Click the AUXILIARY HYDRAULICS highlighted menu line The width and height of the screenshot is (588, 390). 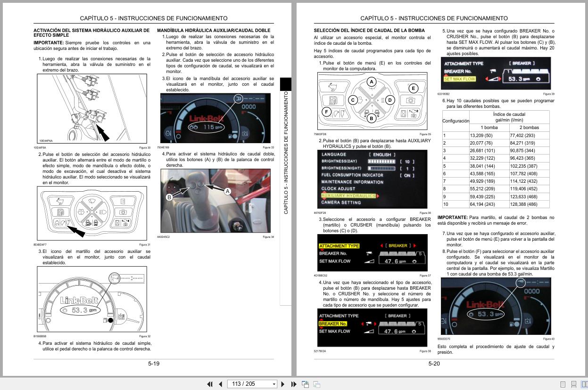[349, 195]
